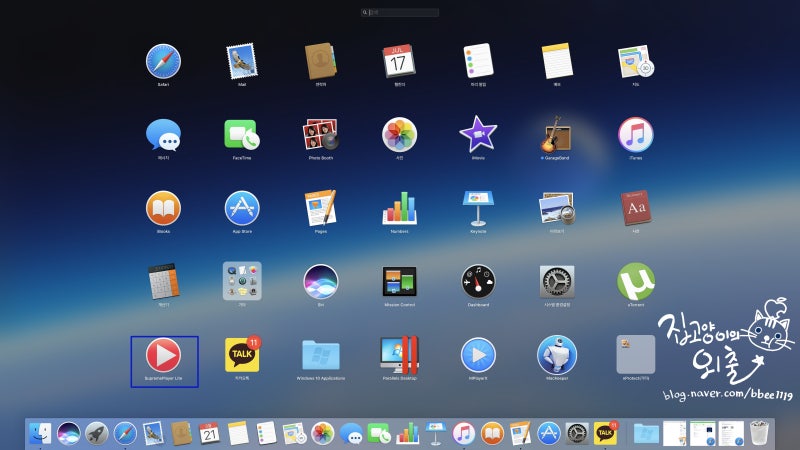Open the blue folder stack in the Dock
The width and height of the screenshot is (800, 450).
pyautogui.click(x=646, y=434)
